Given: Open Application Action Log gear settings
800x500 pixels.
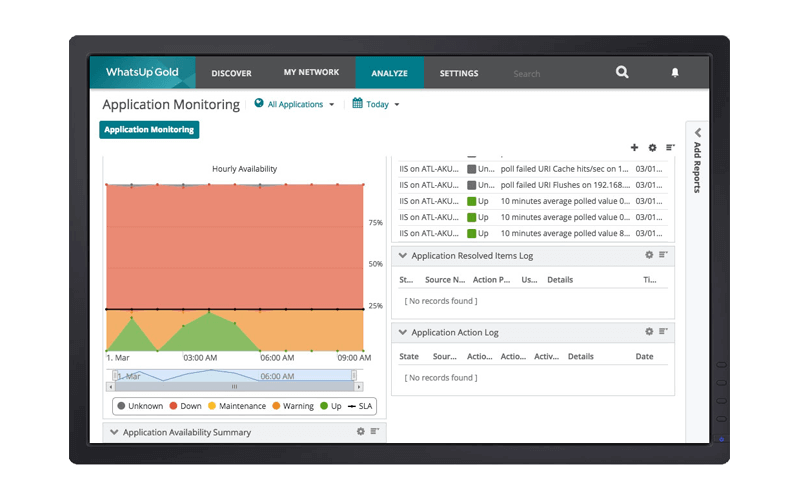Looking at the screenshot, I should pos(649,331).
